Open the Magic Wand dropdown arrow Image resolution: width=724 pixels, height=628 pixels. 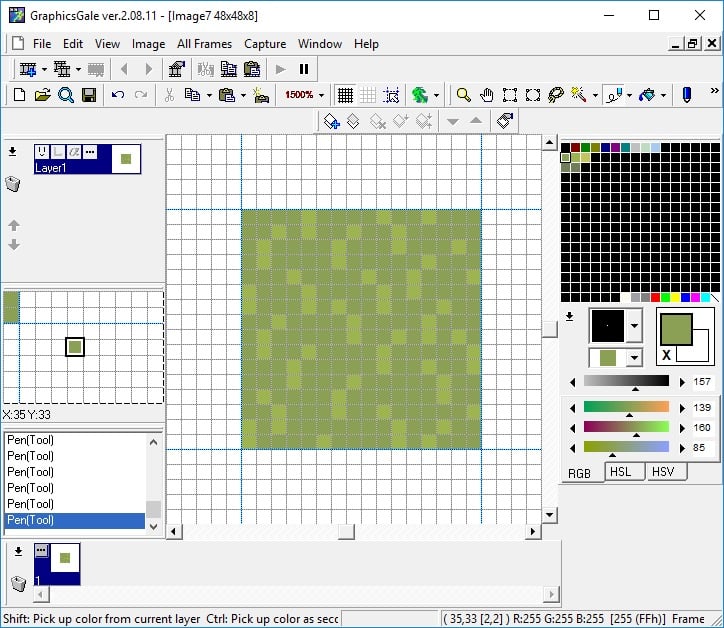point(595,95)
